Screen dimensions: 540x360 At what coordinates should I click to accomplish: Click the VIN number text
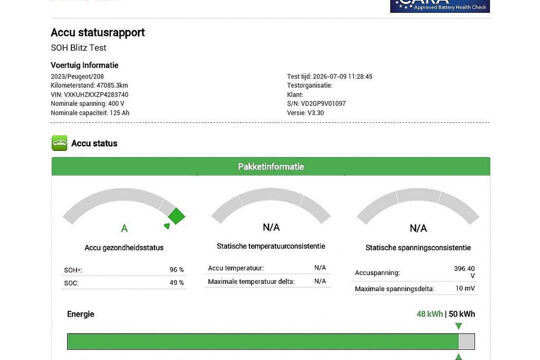90,94
